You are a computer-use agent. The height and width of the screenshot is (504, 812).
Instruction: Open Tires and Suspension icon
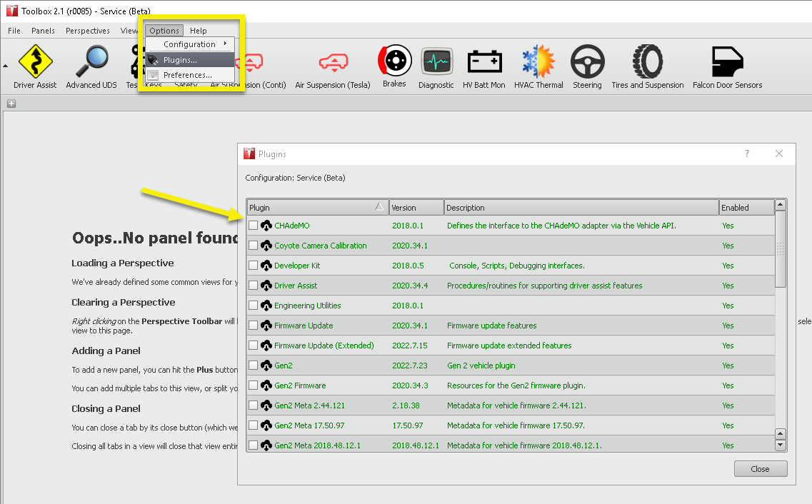coord(647,63)
